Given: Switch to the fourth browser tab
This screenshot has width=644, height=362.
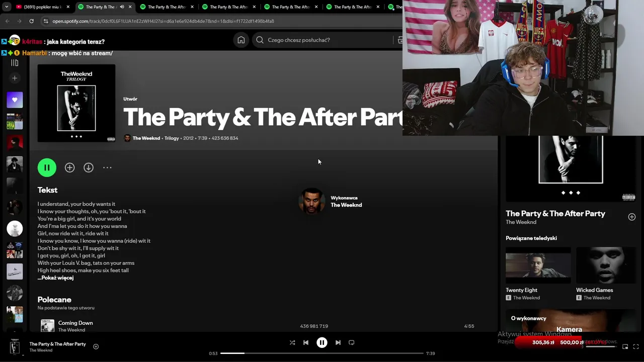Looking at the screenshot, I should pos(229,7).
